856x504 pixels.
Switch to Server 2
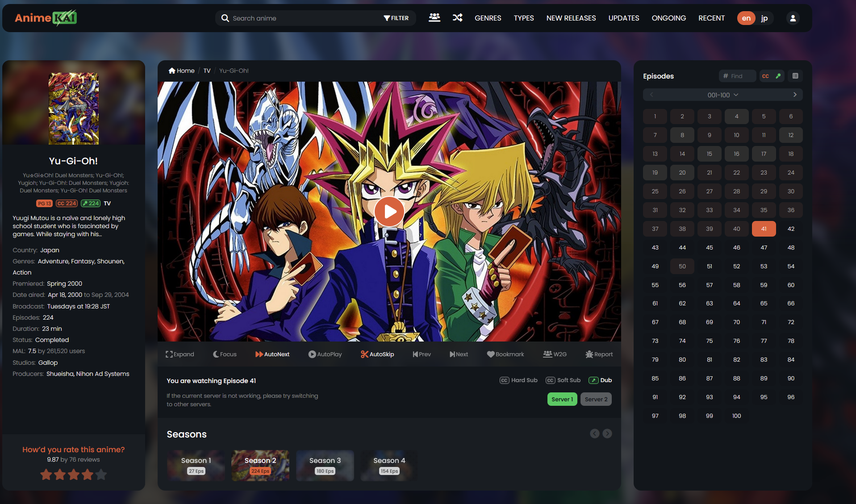tap(596, 399)
